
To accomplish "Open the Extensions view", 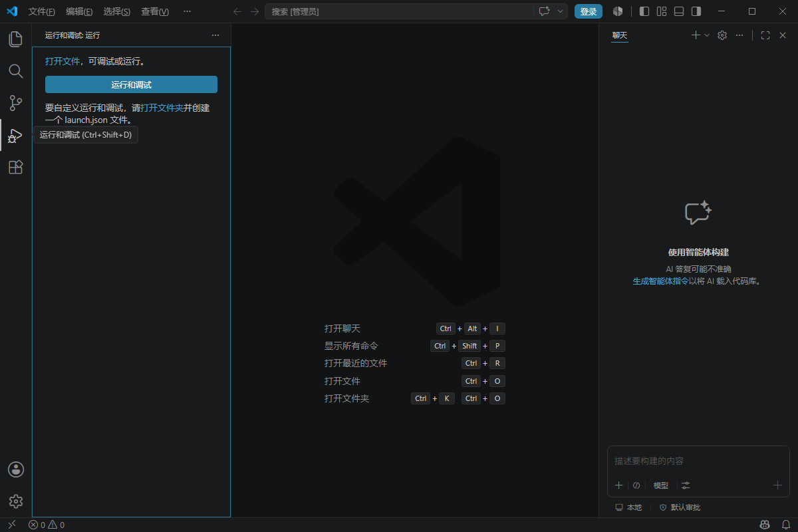I will [x=16, y=168].
